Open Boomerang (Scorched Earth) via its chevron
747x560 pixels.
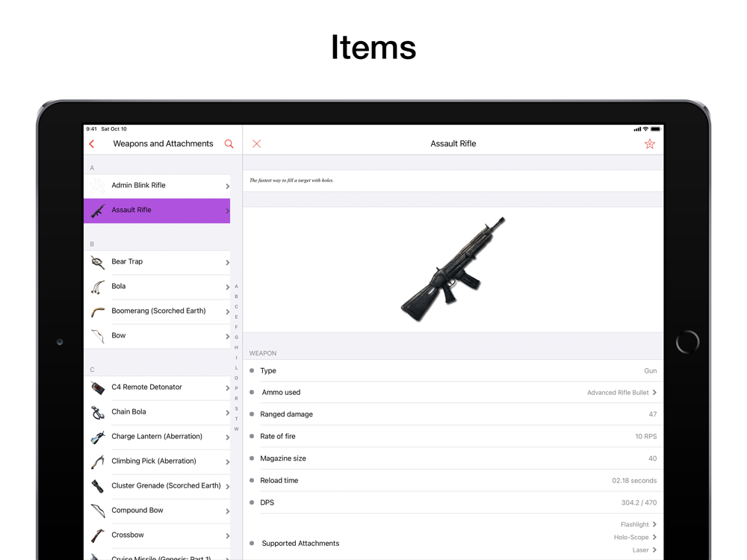(227, 312)
